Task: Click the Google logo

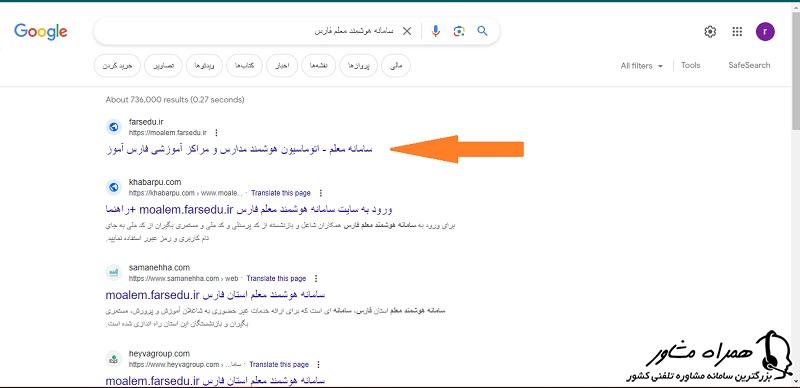Action: pyautogui.click(x=41, y=32)
